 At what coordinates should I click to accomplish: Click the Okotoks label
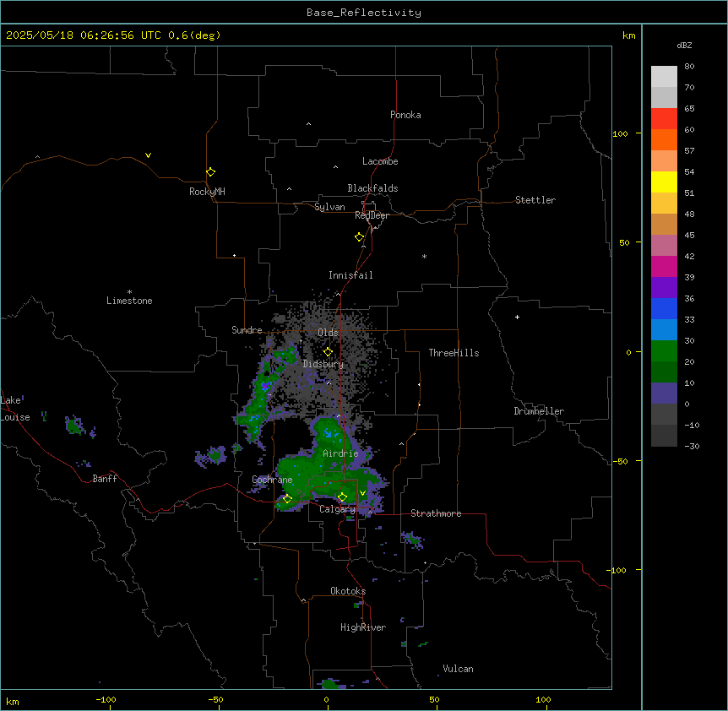point(348,591)
